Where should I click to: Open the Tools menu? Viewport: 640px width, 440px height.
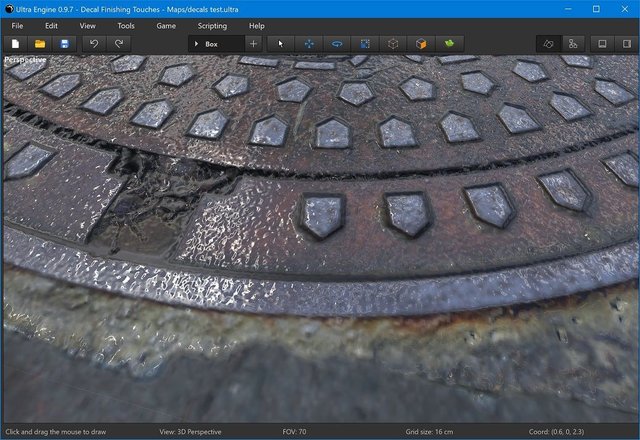(x=126, y=26)
